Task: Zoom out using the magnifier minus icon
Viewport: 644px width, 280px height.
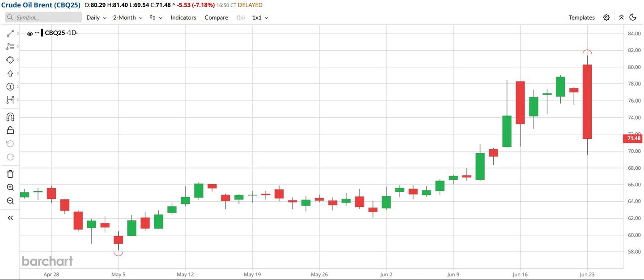Action: (x=10, y=201)
